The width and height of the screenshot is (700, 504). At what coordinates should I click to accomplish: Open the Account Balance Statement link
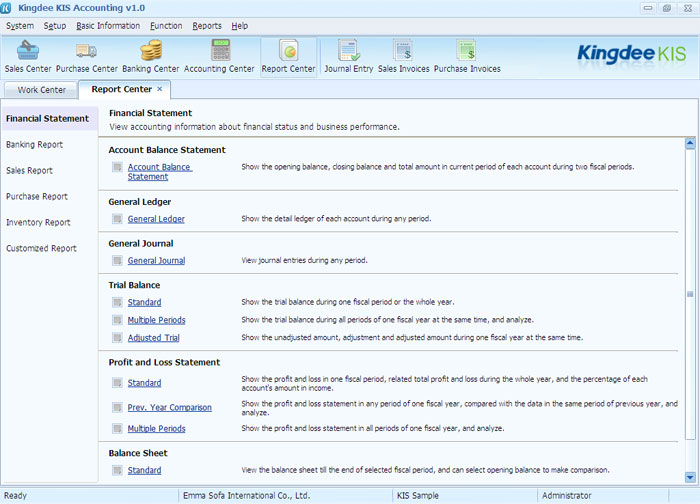[x=160, y=172]
